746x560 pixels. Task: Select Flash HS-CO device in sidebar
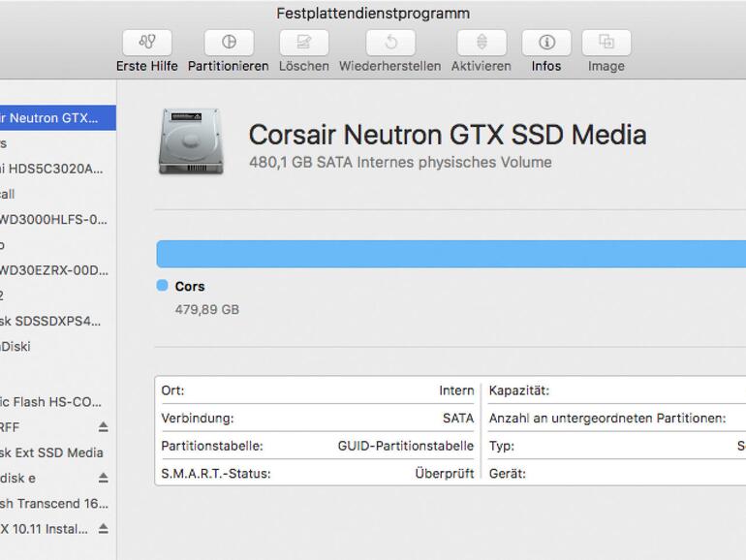point(58,402)
